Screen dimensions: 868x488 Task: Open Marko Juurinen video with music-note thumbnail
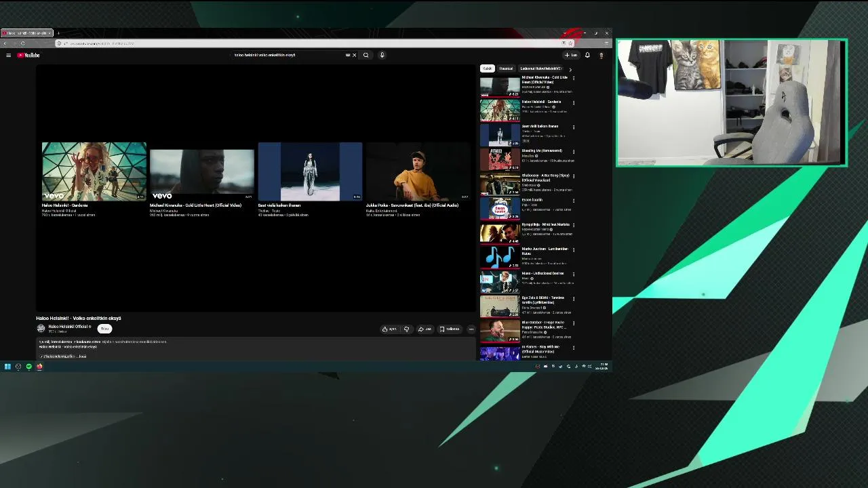[500, 257]
